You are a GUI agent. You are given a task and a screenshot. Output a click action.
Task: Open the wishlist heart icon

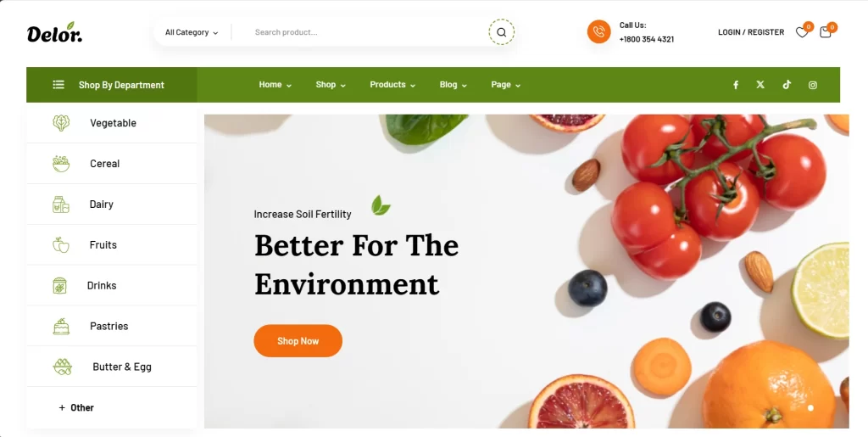pyautogui.click(x=802, y=32)
